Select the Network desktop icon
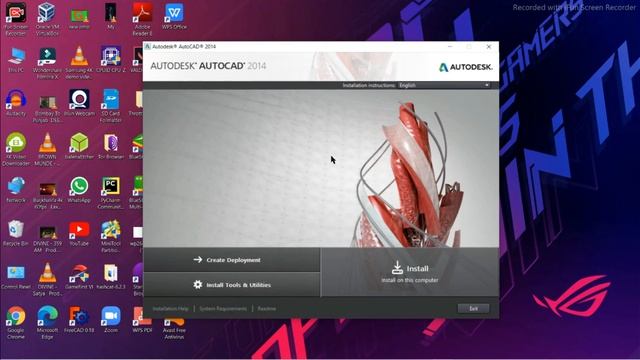The image size is (640, 360). [16, 190]
